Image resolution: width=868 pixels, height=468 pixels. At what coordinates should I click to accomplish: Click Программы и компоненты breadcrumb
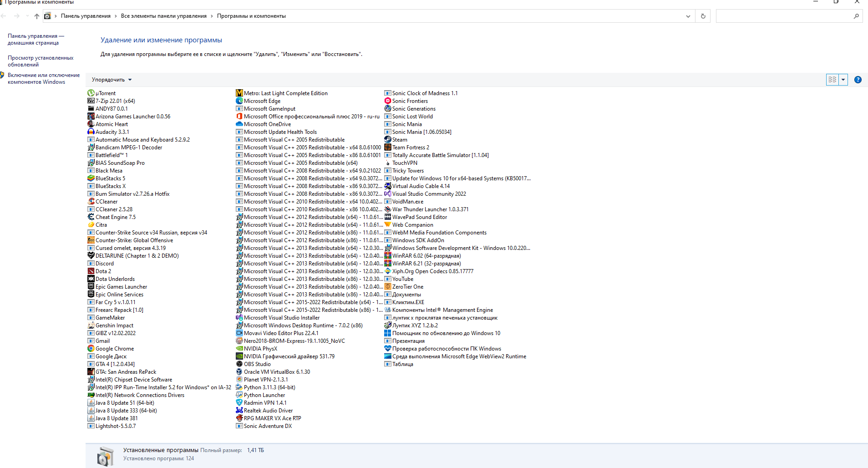tap(251, 16)
